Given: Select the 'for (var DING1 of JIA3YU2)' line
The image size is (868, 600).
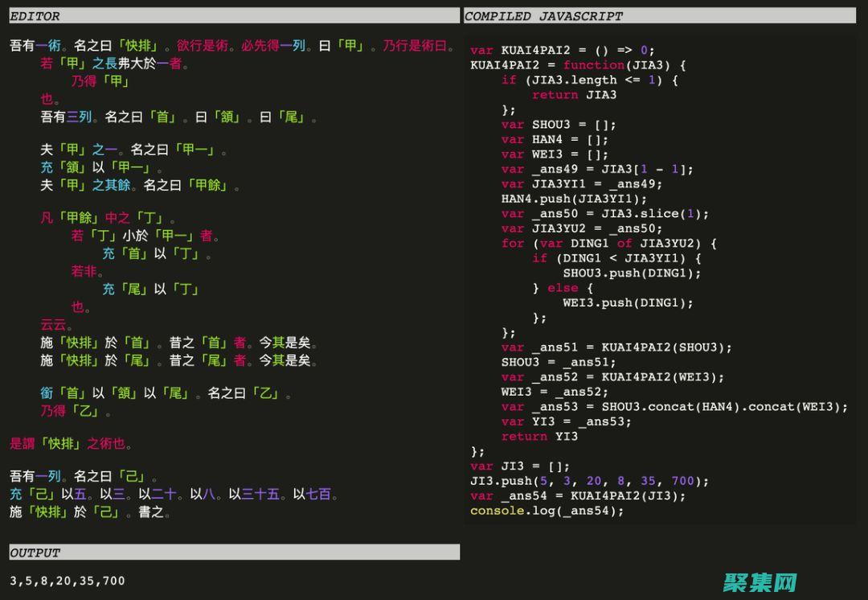Looking at the screenshot, I should (x=608, y=243).
